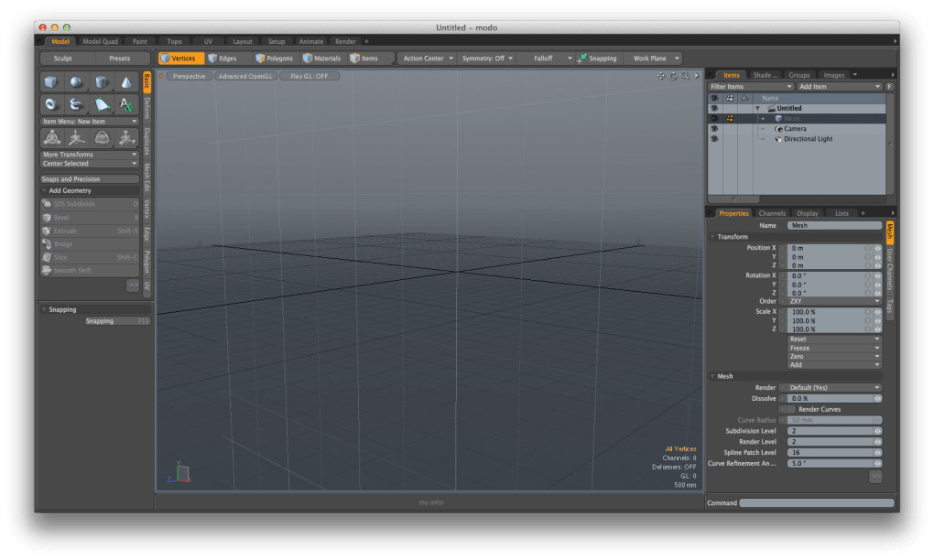Viewport: 934px width, 560px height.
Task: Click the Ray GL: OFF button
Action: coord(310,76)
